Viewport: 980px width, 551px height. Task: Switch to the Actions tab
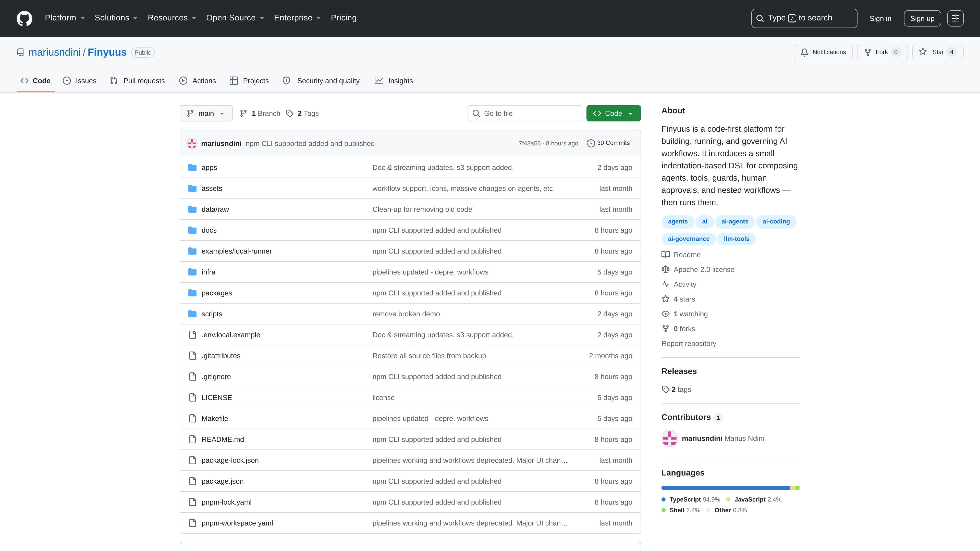click(198, 81)
